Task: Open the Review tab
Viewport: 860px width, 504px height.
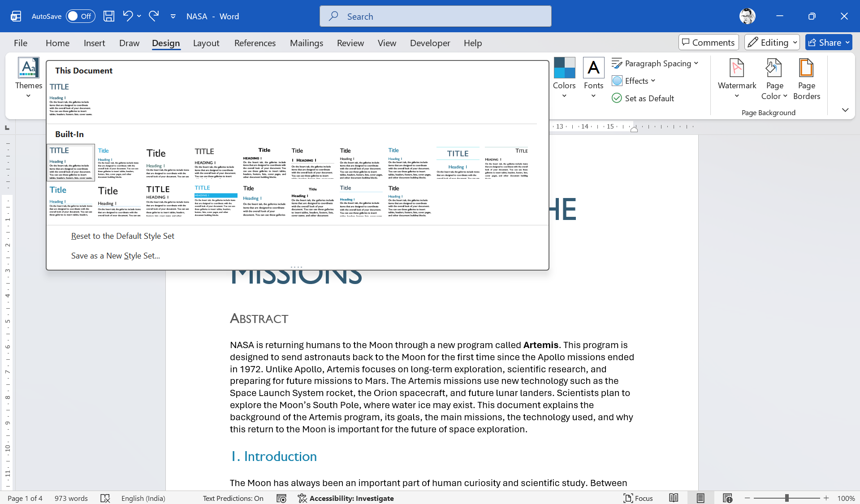Action: [x=350, y=43]
